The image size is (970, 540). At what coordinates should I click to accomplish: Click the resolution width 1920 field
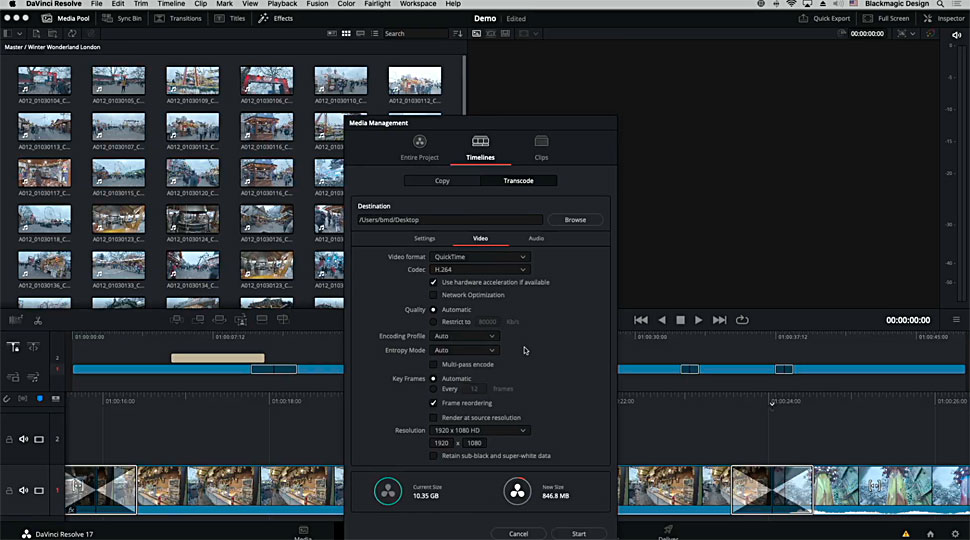pyautogui.click(x=442, y=443)
